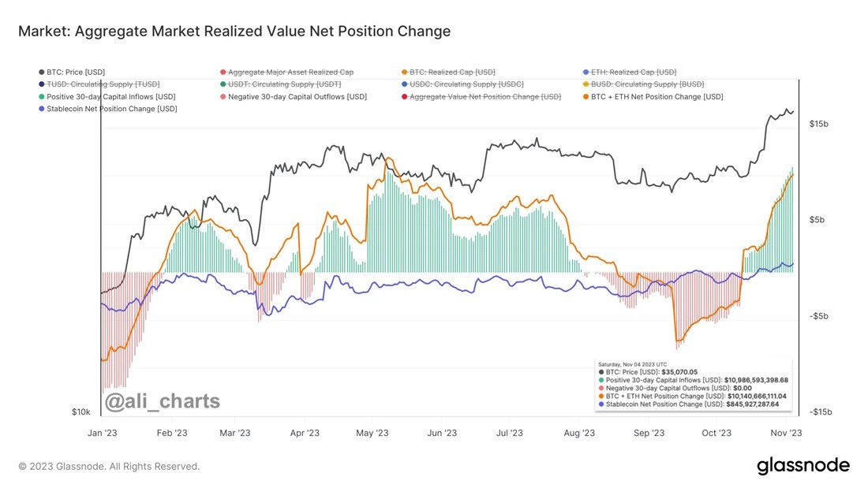This screenshot has width=868, height=488.
Task: Enable USDT: Circulating Supply legend item
Action: point(281,84)
